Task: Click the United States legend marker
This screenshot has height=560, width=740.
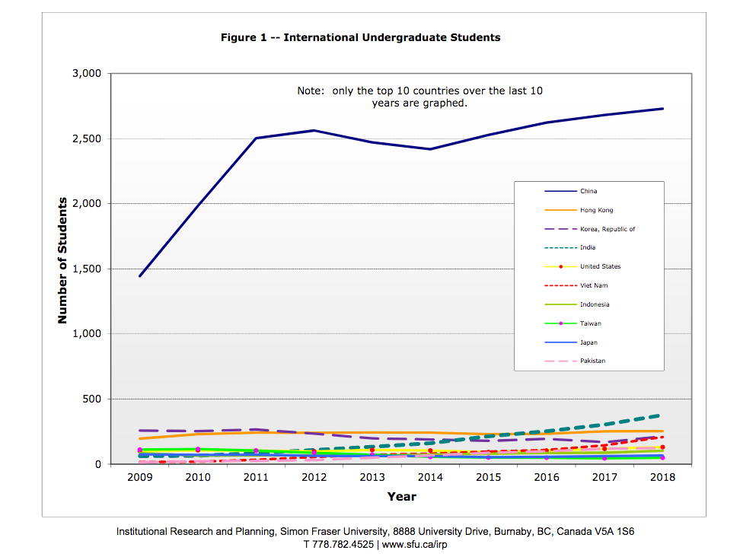Action: [x=561, y=266]
